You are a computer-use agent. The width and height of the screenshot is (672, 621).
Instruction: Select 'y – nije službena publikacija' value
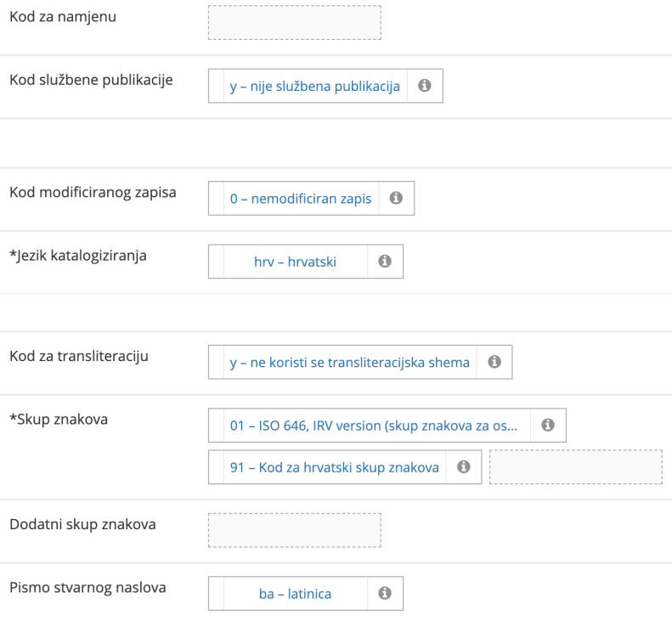click(314, 87)
